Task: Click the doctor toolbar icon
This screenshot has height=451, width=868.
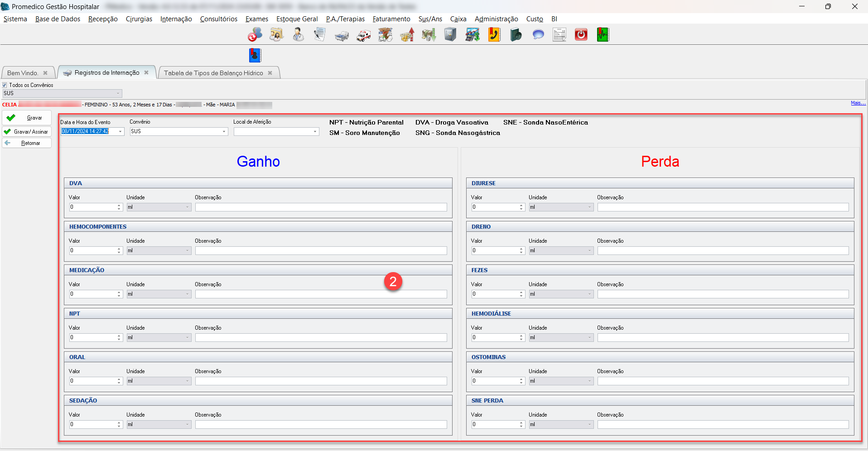Action: click(298, 35)
